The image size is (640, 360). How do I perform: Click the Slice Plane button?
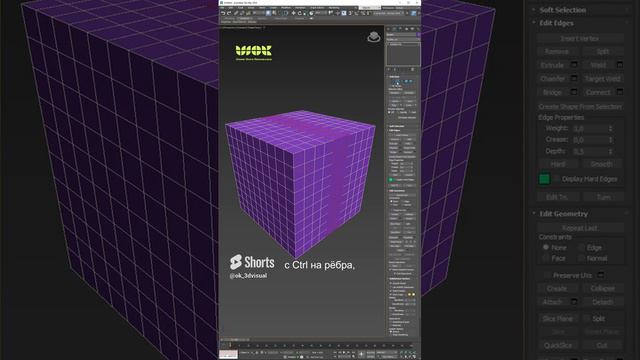tap(558, 318)
